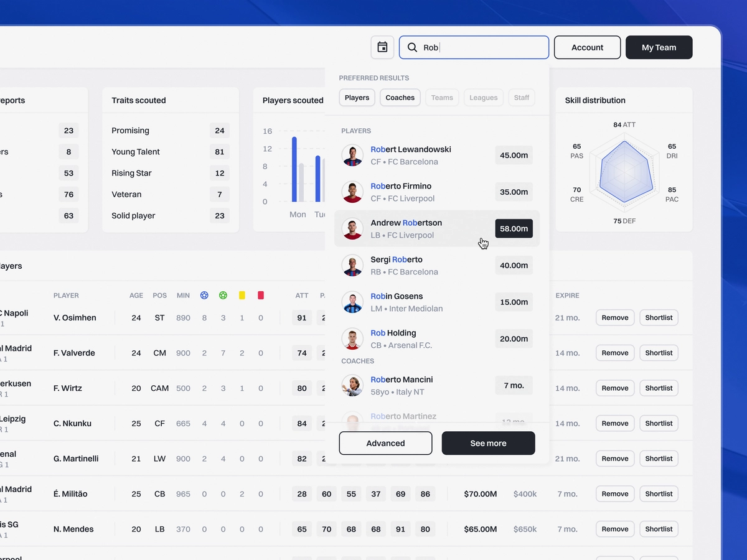This screenshot has width=747, height=560.
Task: Remove G. Martinelli from the list
Action: [x=615, y=459]
